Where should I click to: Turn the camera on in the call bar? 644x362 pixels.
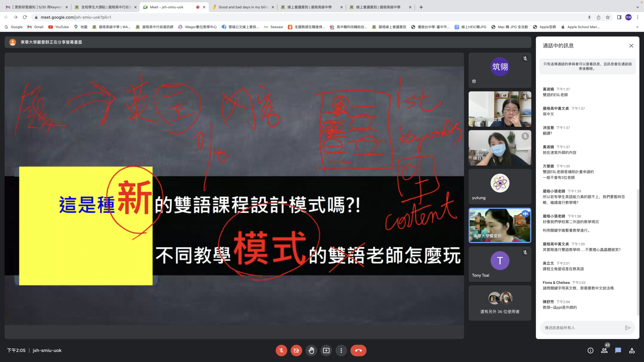point(296,350)
